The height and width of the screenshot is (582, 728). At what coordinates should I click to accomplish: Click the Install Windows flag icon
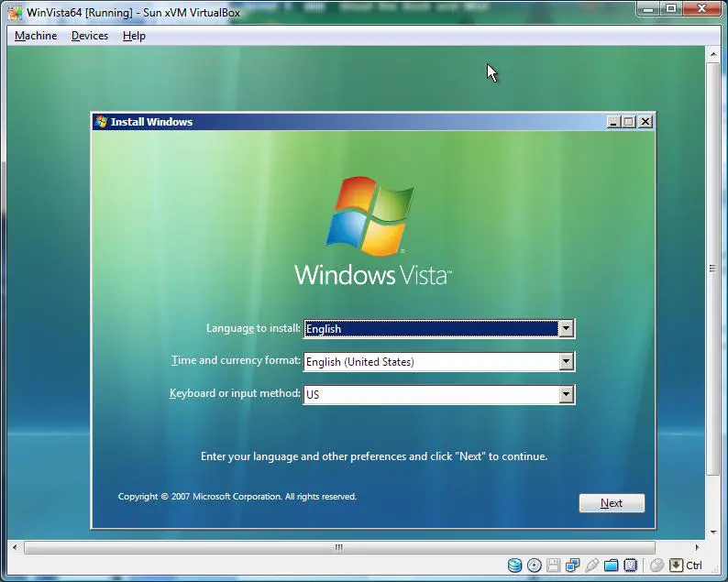[101, 122]
